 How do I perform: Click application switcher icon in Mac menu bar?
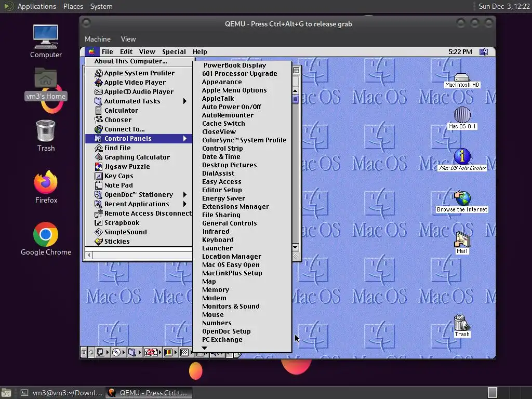[484, 52]
